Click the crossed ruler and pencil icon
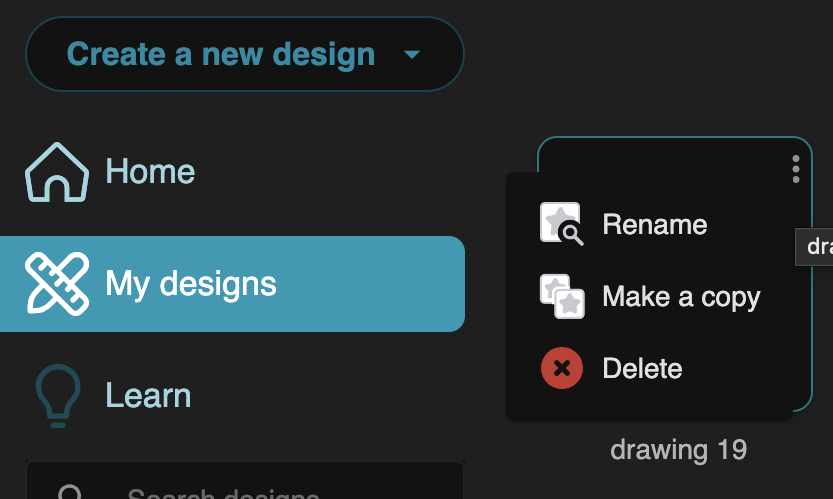The width and height of the screenshot is (833, 499). pyautogui.click(x=56, y=284)
